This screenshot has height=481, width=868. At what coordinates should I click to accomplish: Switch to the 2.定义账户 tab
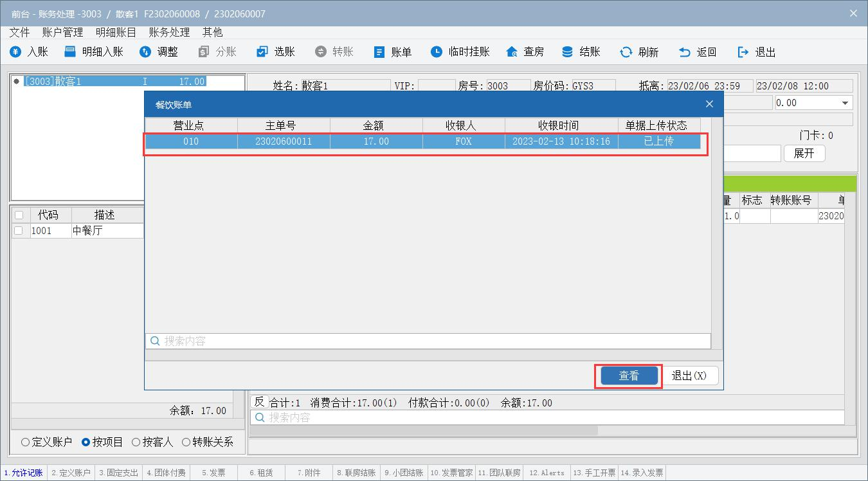click(71, 473)
